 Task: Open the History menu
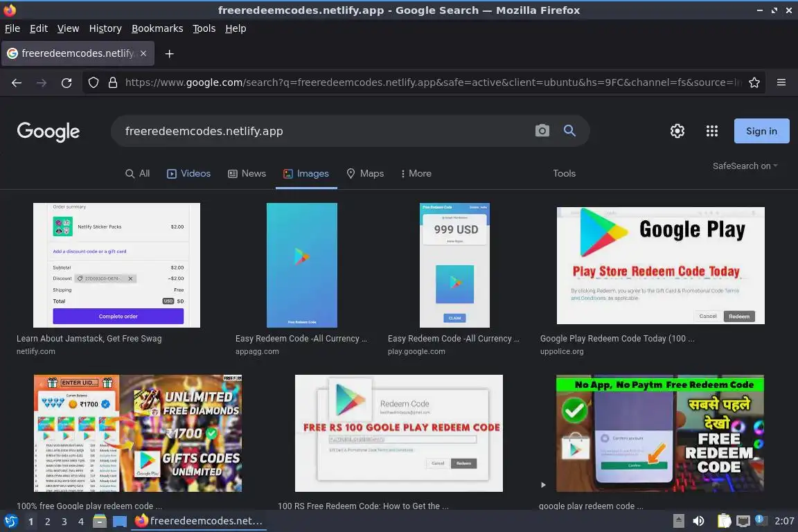[105, 28]
